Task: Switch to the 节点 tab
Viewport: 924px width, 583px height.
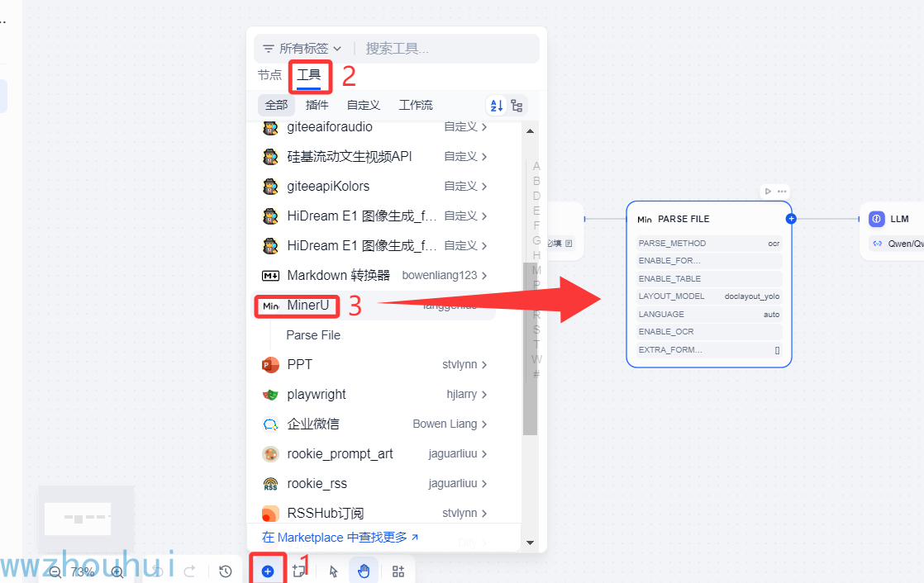Action: [x=270, y=75]
